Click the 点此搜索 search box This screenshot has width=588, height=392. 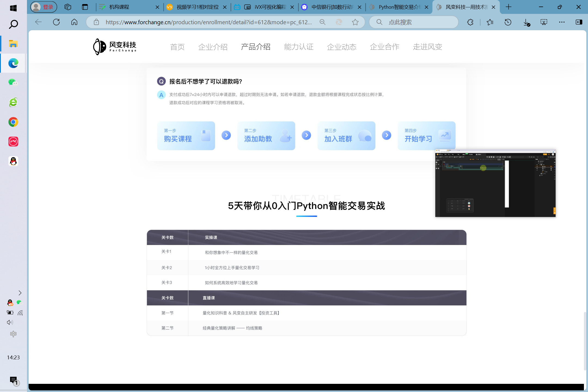(414, 22)
